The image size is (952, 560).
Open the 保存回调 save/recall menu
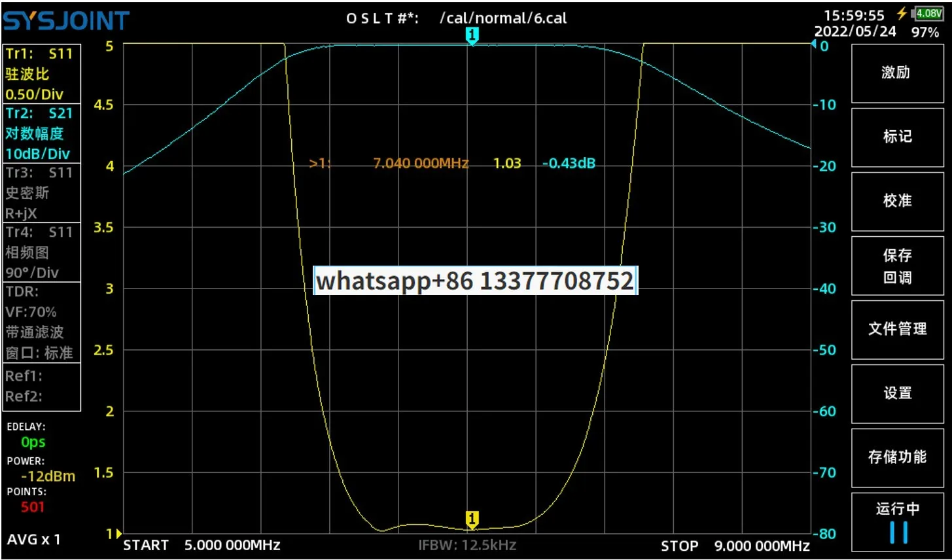click(x=897, y=266)
